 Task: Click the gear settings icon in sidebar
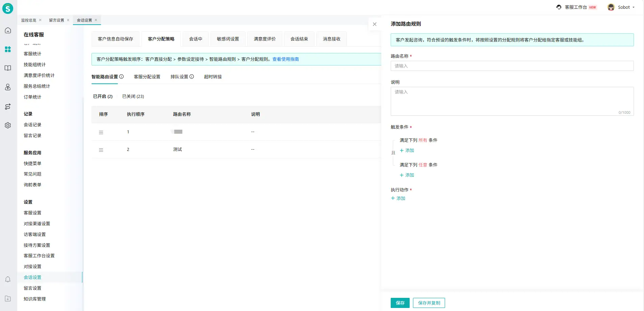[8, 125]
